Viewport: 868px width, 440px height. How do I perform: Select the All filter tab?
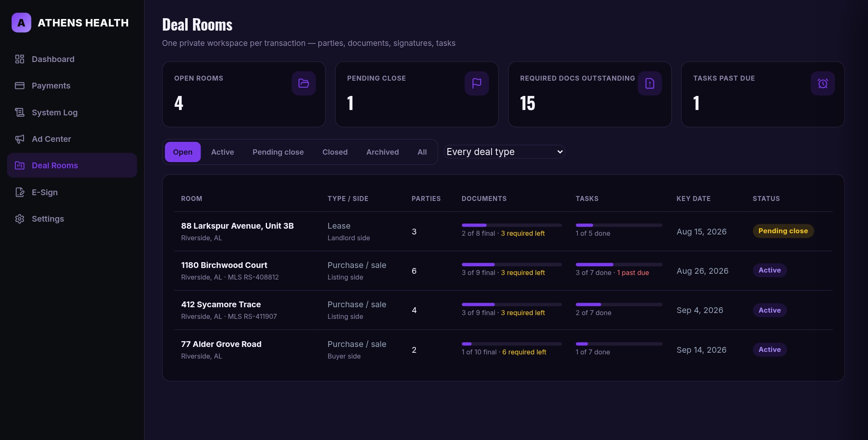tap(422, 152)
